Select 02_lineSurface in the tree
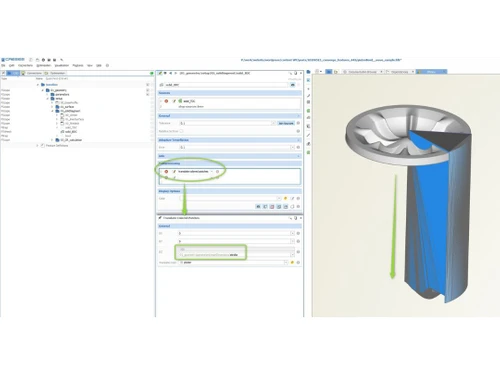Screen dimensions: 500x375 coord(74,119)
